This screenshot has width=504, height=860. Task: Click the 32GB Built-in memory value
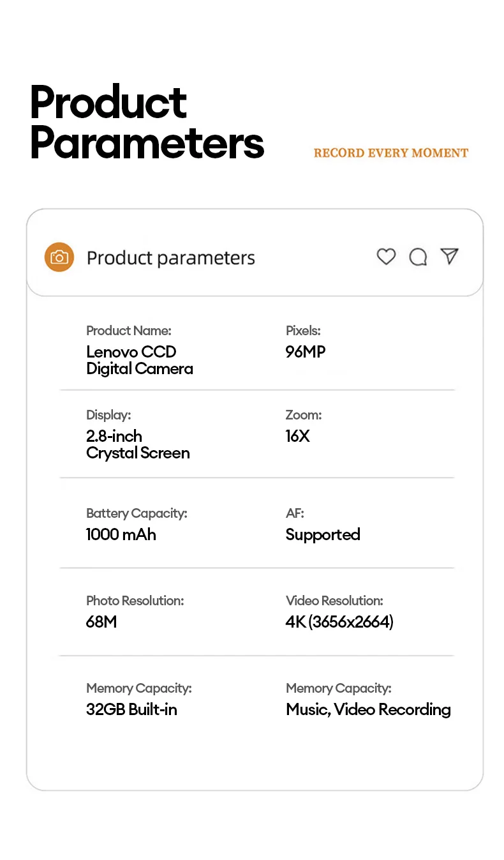[131, 709]
